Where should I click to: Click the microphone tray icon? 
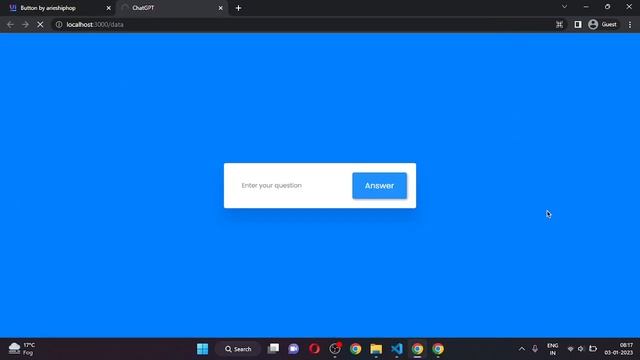pyautogui.click(x=535, y=349)
